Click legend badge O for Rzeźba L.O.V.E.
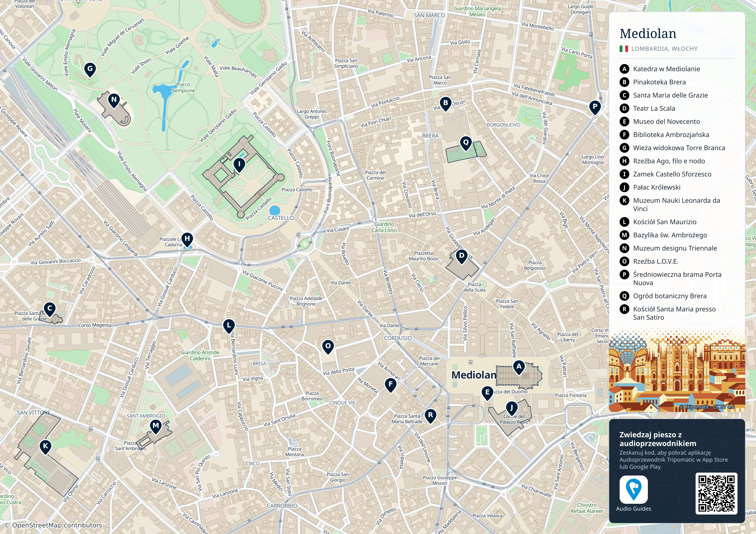This screenshot has width=756, height=534. [x=624, y=262]
